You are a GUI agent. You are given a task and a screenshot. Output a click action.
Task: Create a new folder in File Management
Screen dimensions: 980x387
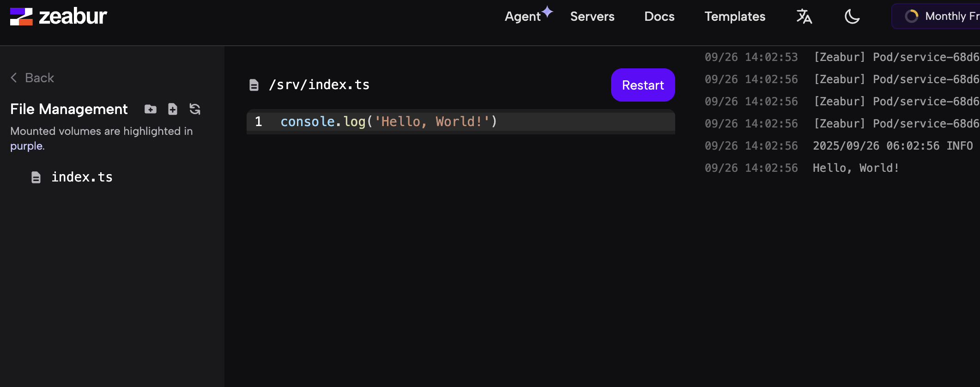tap(151, 109)
